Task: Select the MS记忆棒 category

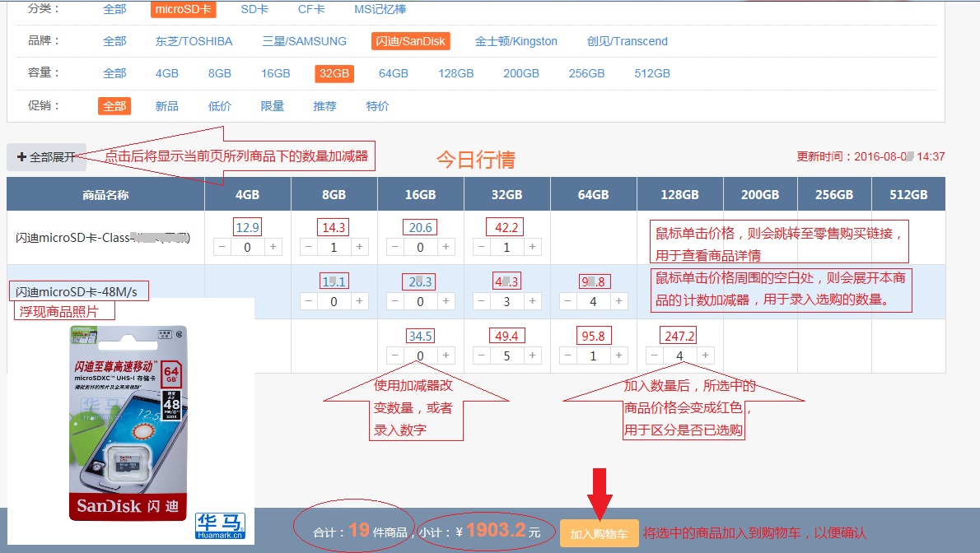Action: (380, 9)
